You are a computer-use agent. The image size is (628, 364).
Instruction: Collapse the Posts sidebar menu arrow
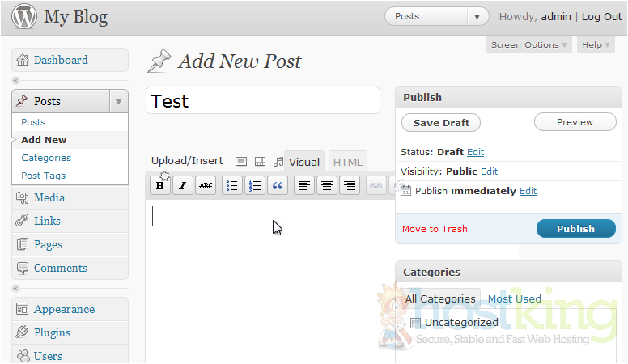[x=118, y=101]
